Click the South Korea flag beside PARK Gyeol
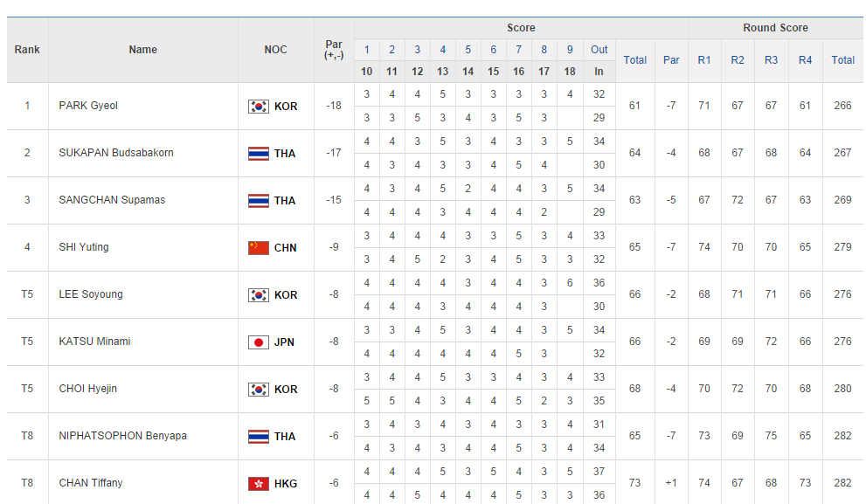Image resolution: width=866 pixels, height=504 pixels. click(x=258, y=107)
